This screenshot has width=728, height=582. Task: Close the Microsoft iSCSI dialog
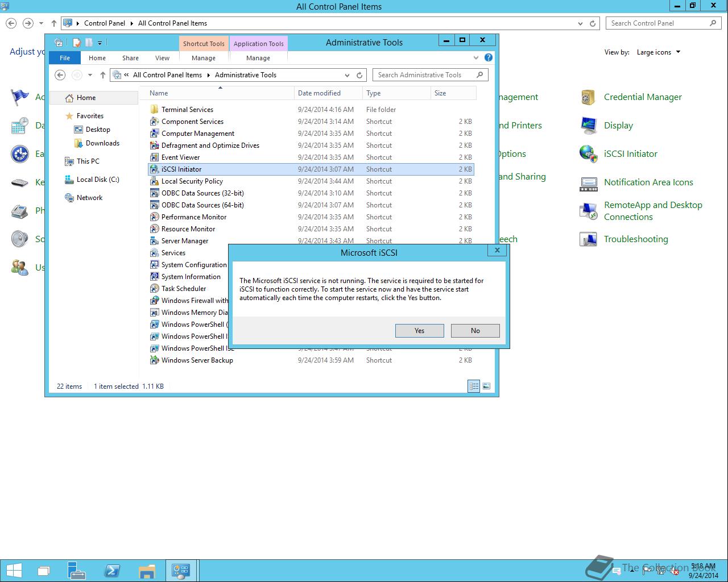497,250
